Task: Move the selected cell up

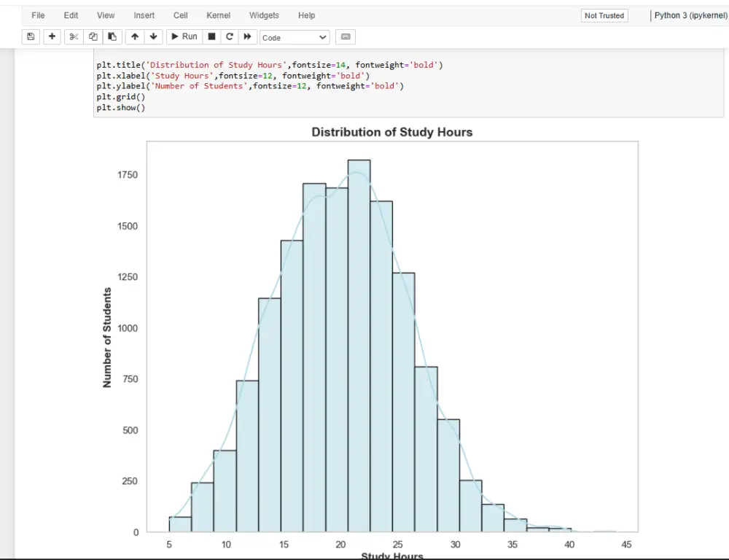Action: coord(135,36)
